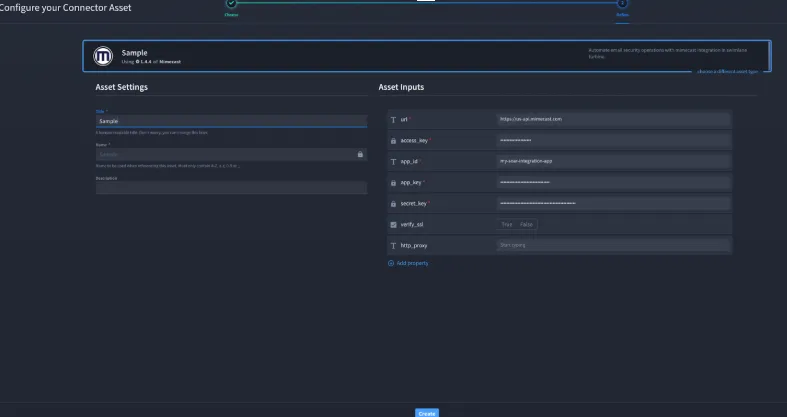Click the url property label
The width and height of the screenshot is (787, 417).
tap(404, 119)
